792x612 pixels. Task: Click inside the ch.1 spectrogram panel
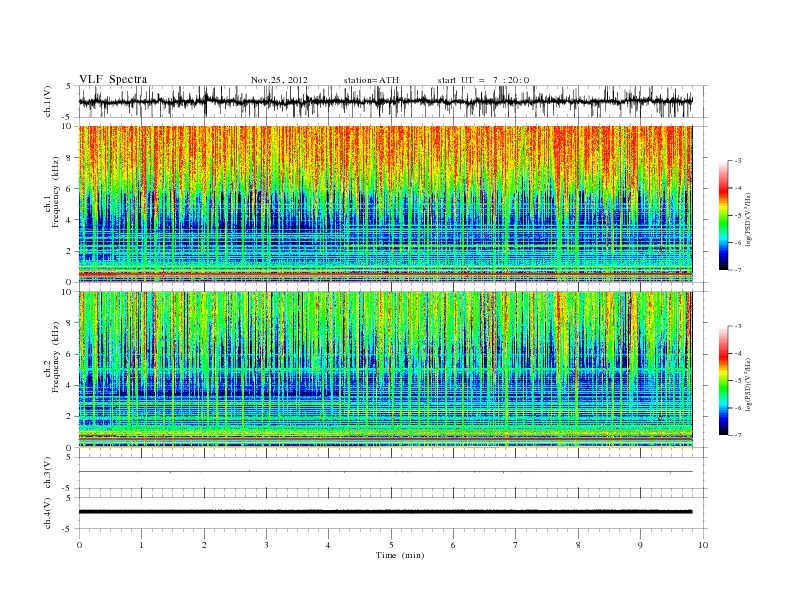[x=385, y=204]
